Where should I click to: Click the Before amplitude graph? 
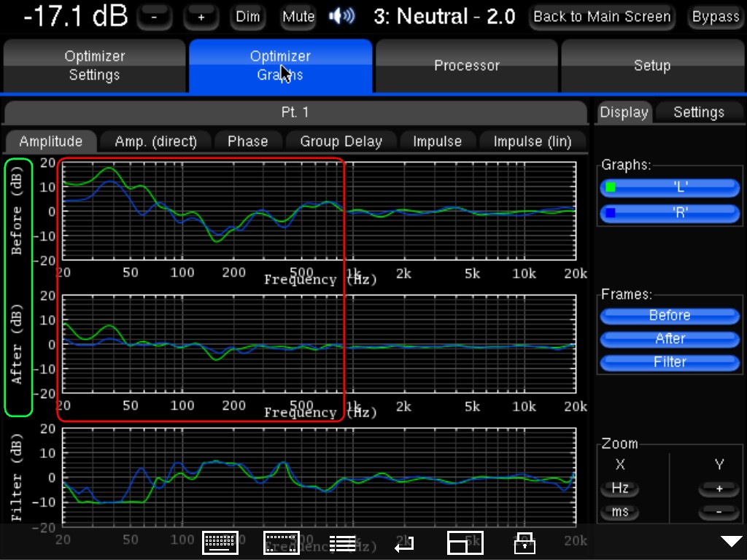(x=320, y=211)
